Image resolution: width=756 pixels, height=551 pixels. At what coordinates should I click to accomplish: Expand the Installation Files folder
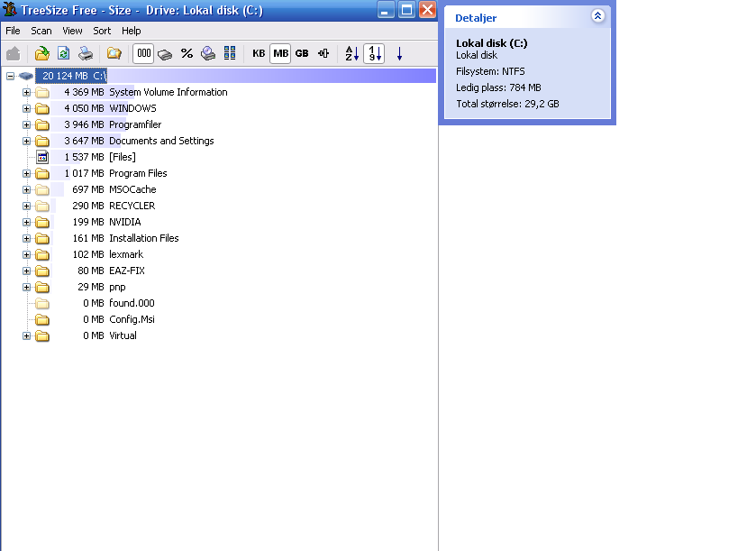pyautogui.click(x=26, y=239)
